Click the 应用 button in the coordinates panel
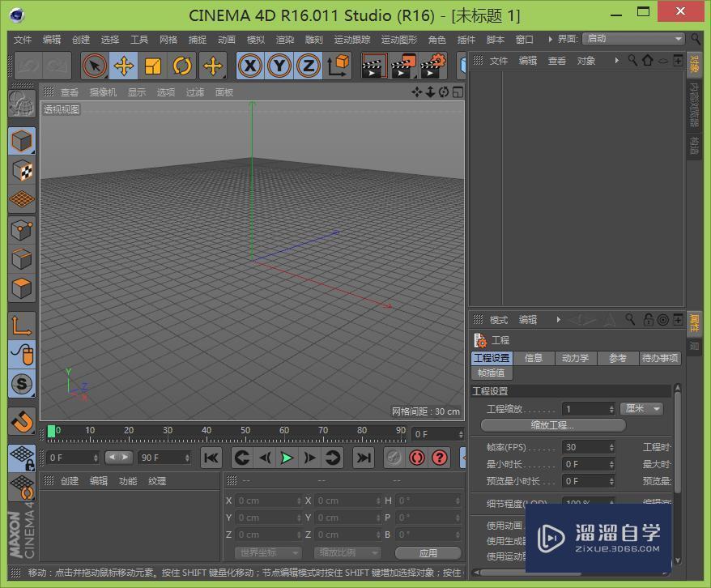The width and height of the screenshot is (711, 588). [428, 552]
